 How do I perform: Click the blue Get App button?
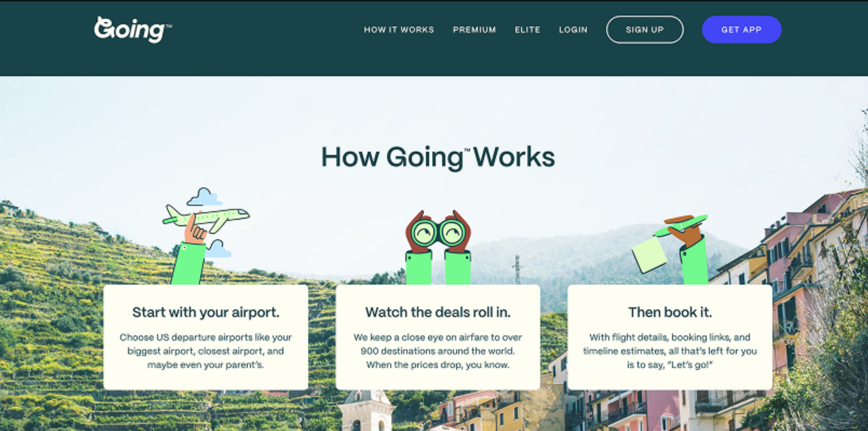[x=741, y=30]
